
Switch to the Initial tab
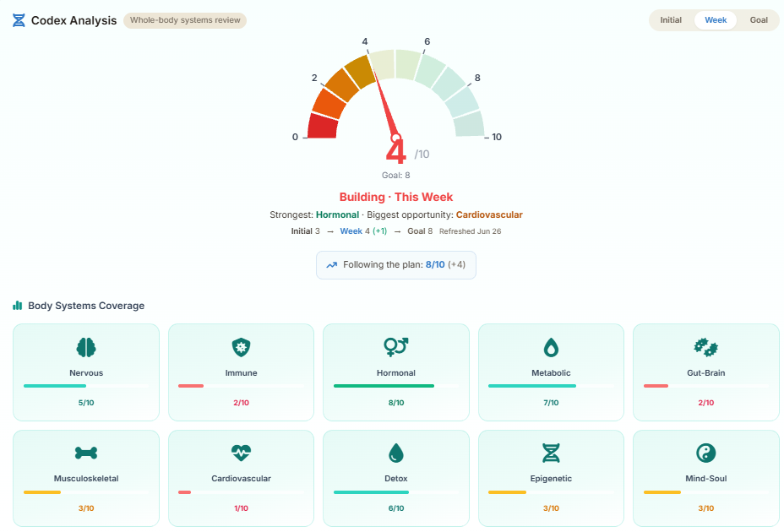pyautogui.click(x=671, y=20)
